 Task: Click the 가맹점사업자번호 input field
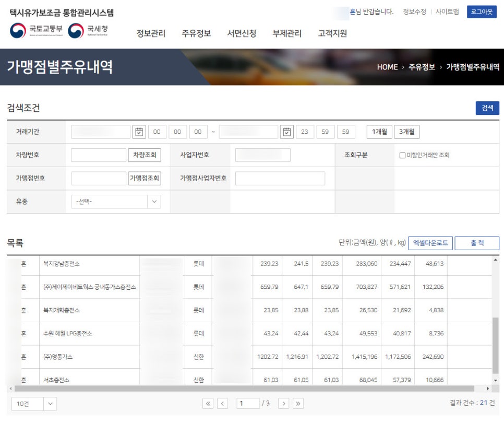[x=280, y=179]
